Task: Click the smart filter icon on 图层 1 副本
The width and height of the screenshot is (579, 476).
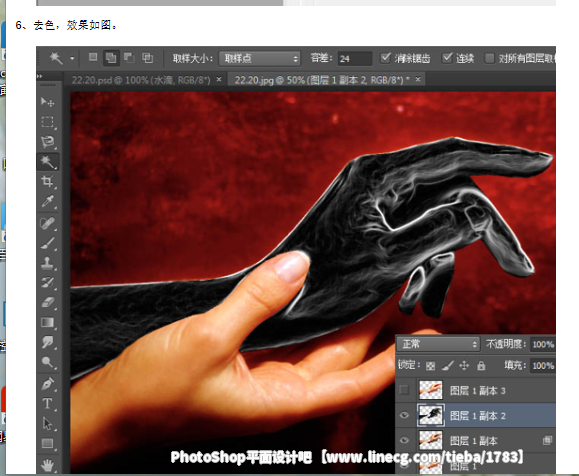Action: pos(547,440)
